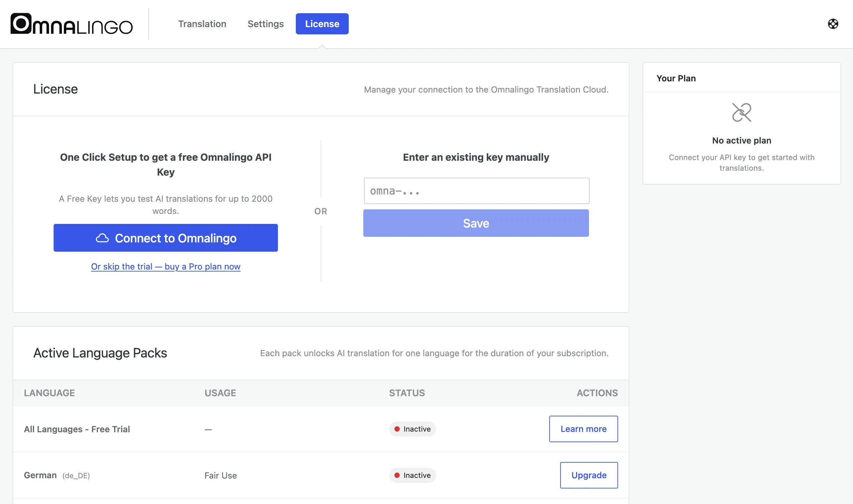Click the 'Fair Use' usage cell
853x504 pixels.
click(x=220, y=475)
